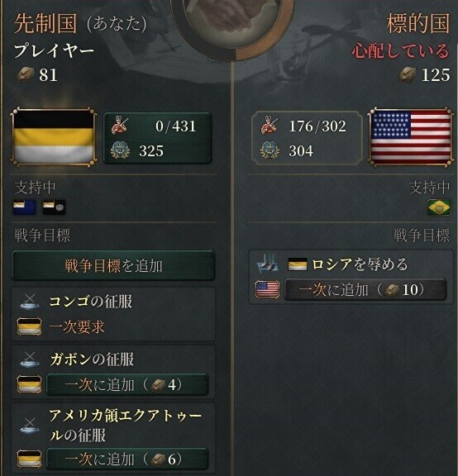Click the small US flag beside 一次に追加 (10)

coord(267,289)
